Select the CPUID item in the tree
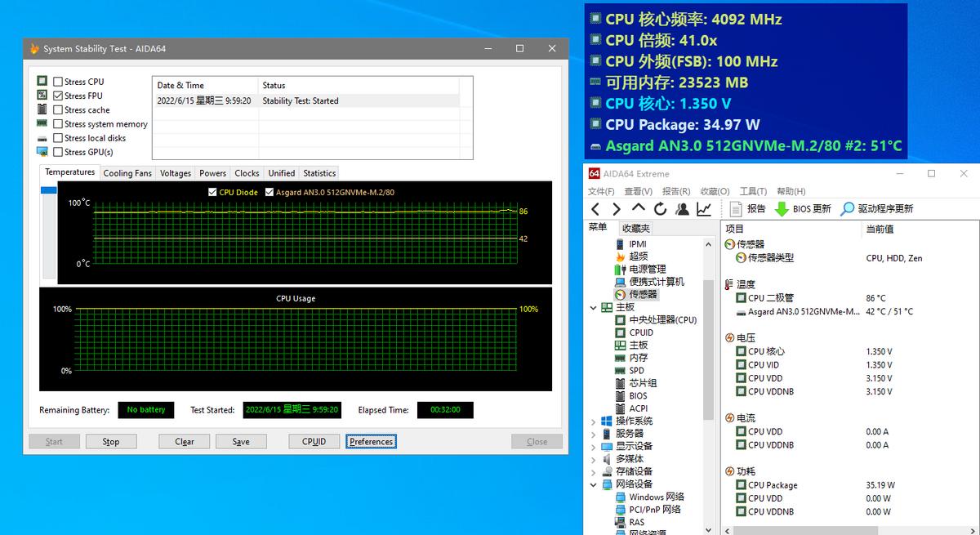Screen dimensions: 980x535 641,332
